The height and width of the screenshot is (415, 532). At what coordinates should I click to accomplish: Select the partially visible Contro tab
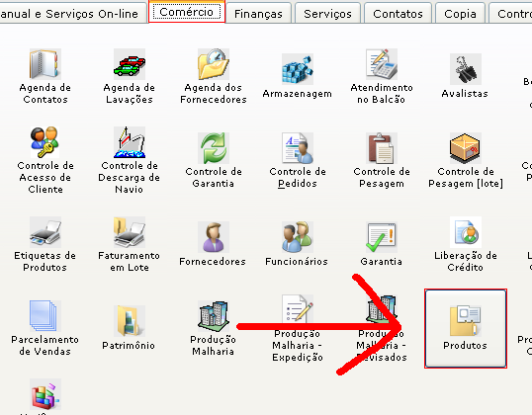pyautogui.click(x=510, y=14)
